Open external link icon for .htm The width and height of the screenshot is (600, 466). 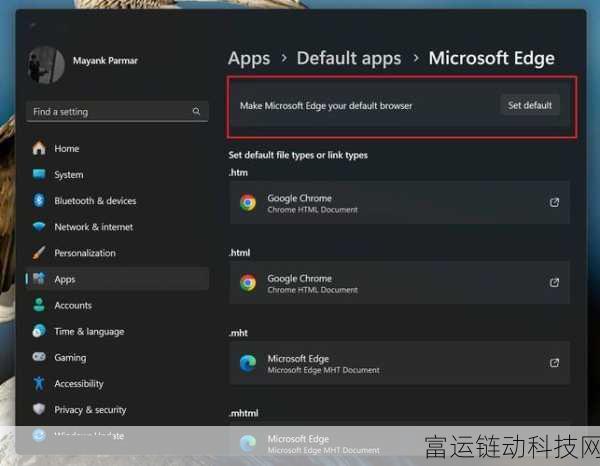[554, 202]
